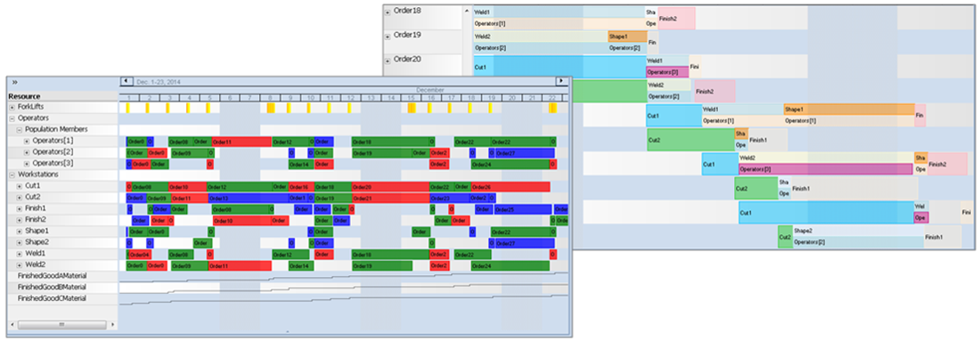The width and height of the screenshot is (980, 341).
Task: Collapse the Workstations group
Action: [x=12, y=175]
